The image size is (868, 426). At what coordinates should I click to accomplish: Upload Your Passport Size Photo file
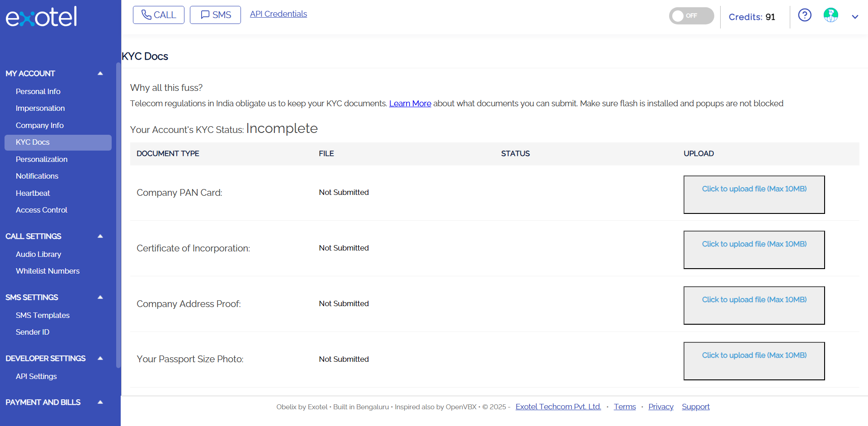point(754,361)
